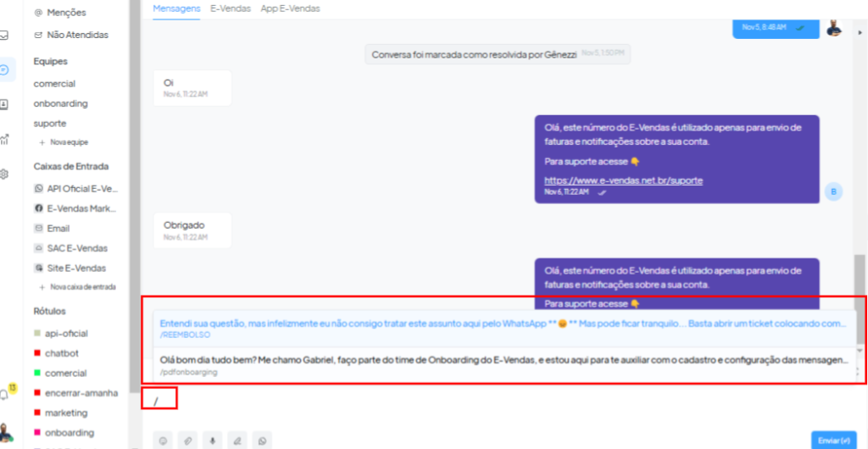
Task: Filter by the encerrar-amanha label
Action: click(x=75, y=393)
